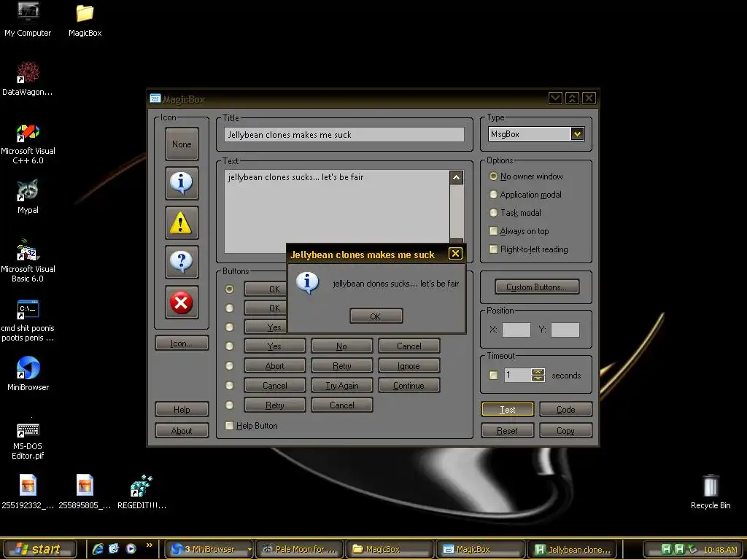Open the 255192332 image file
The width and height of the screenshot is (747, 560).
coord(28,492)
